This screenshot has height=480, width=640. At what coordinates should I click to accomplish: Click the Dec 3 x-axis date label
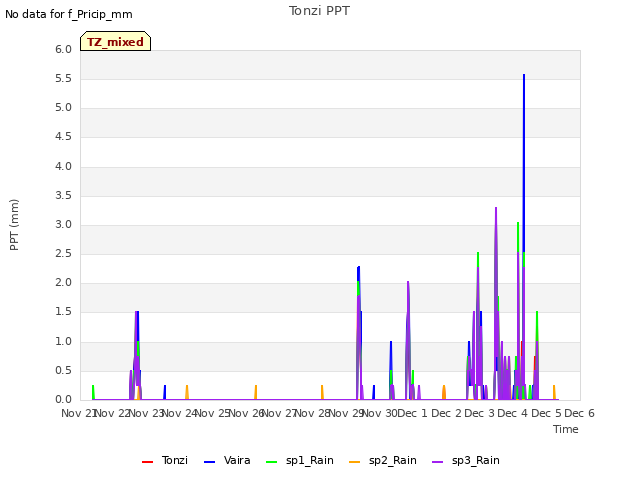pyautogui.click(x=479, y=413)
